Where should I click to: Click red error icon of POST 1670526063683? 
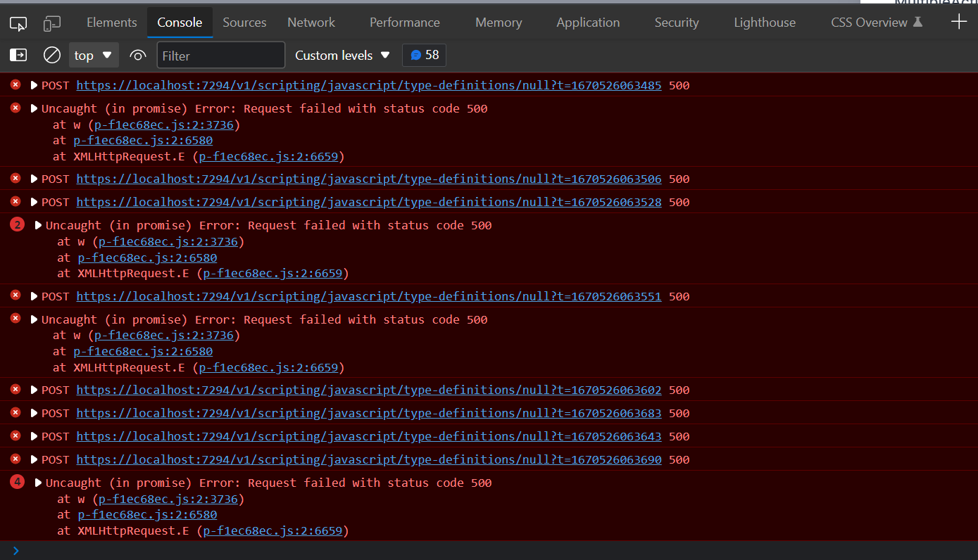15,412
